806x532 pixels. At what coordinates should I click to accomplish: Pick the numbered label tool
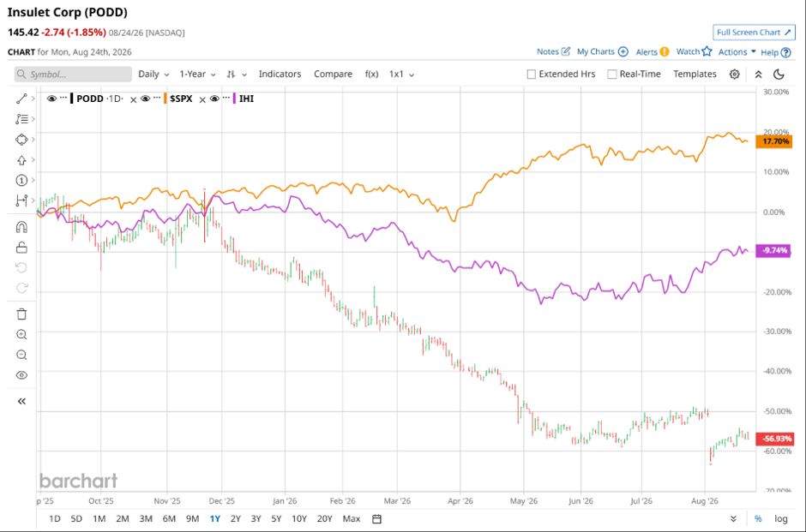coord(21,180)
